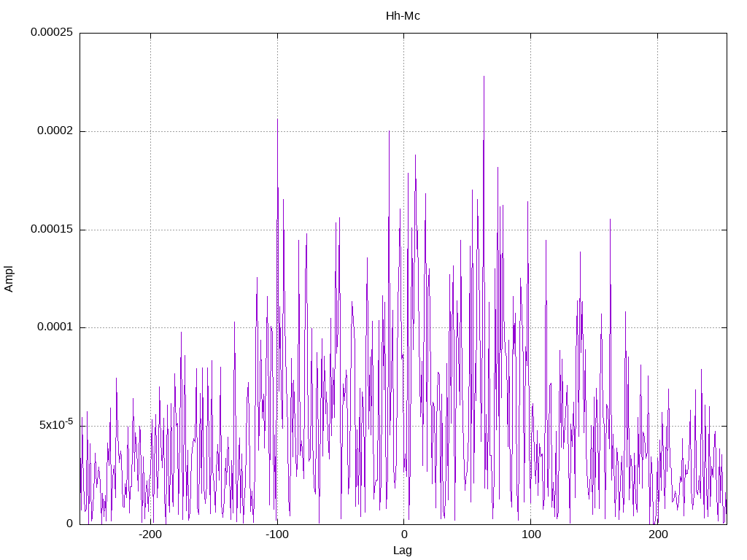Click the y-axis tick label 5x10^-5
747x560 pixels.
coord(55,424)
